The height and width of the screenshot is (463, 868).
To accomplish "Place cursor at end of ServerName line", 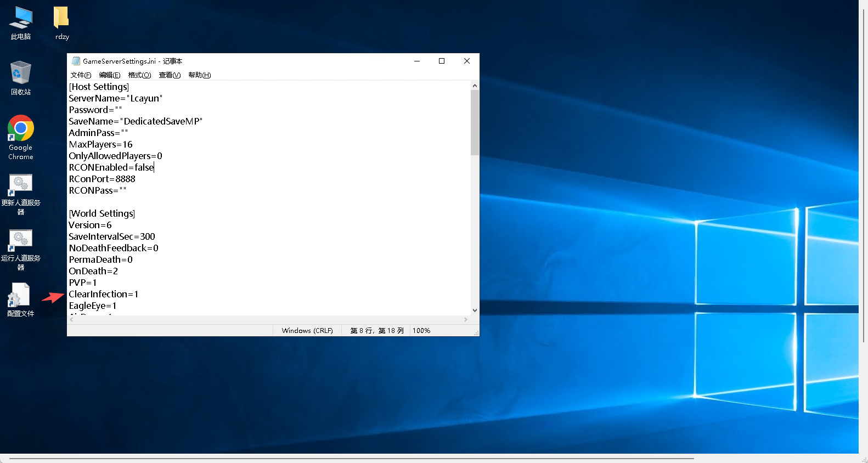I will (164, 99).
